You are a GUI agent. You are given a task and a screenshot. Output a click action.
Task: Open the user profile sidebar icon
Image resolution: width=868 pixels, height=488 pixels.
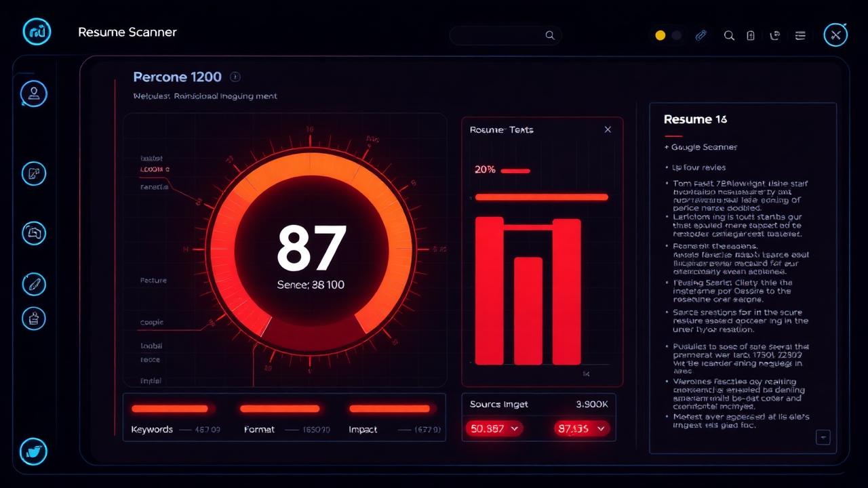point(34,94)
